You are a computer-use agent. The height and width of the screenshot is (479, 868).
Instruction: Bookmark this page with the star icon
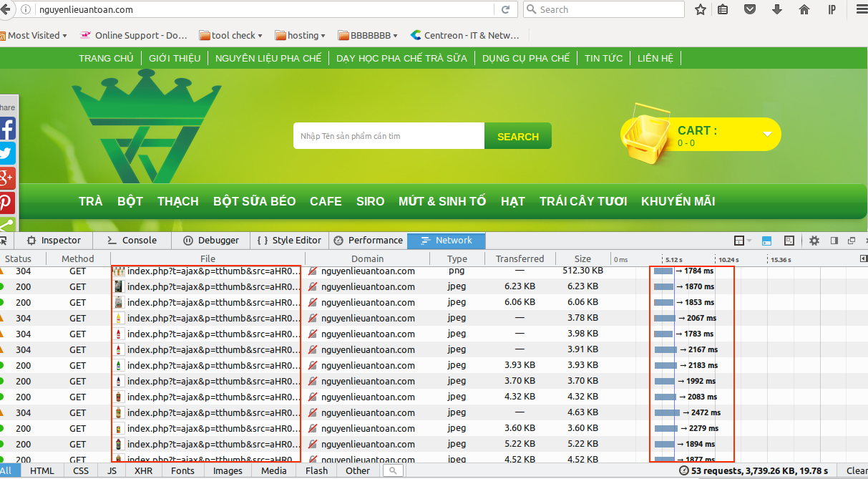click(x=701, y=9)
